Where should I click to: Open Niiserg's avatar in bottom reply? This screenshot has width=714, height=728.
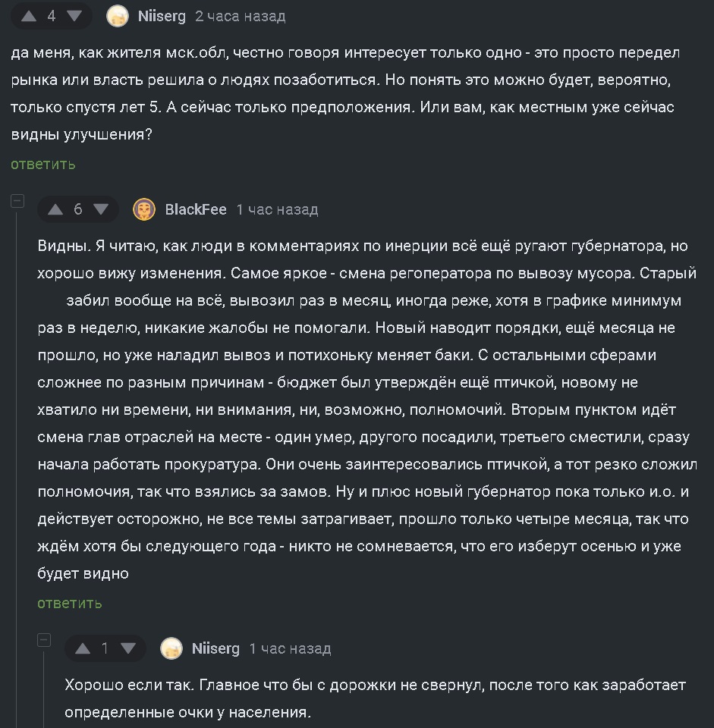[x=171, y=648]
